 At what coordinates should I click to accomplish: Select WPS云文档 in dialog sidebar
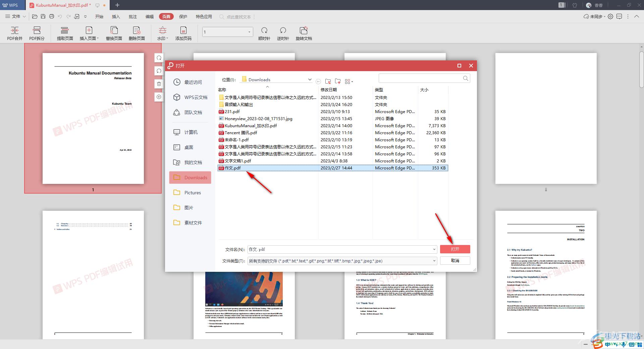(x=190, y=97)
